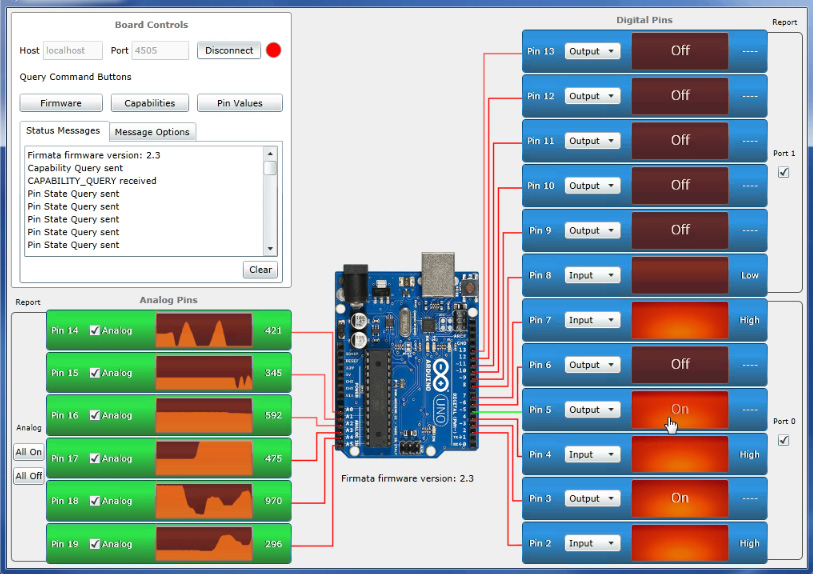Open the Pin 13 mode dropdown
Screen dimensions: 813x574
(592, 51)
